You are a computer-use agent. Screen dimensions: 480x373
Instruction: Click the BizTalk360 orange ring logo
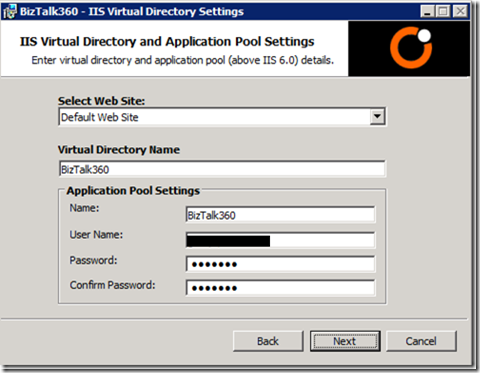(411, 48)
